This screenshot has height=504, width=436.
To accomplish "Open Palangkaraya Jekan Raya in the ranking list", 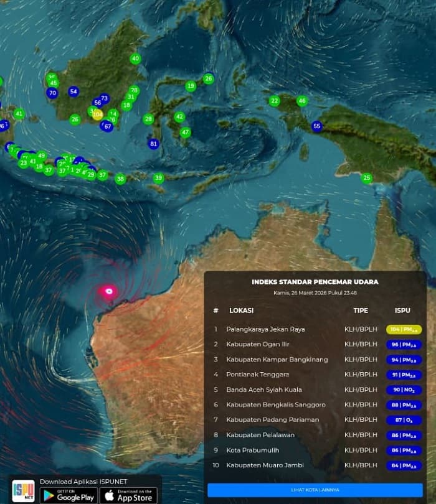I will point(266,329).
